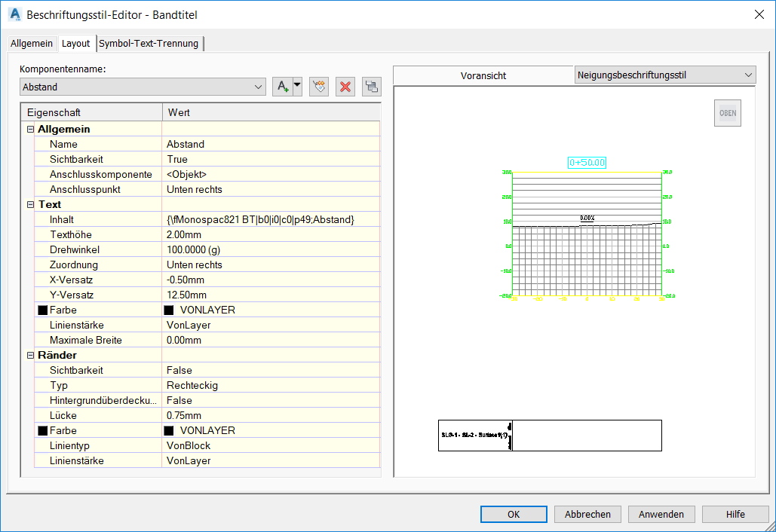Click the Abbrechen button
The width and height of the screenshot is (776, 532).
tap(587, 514)
